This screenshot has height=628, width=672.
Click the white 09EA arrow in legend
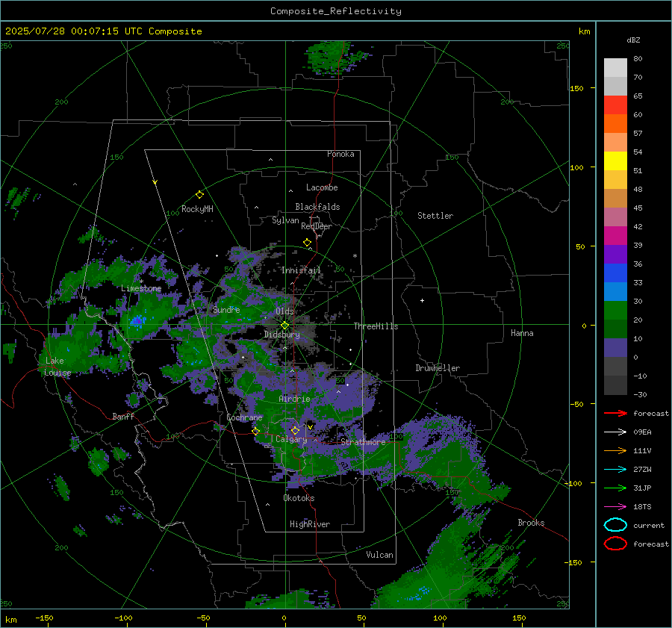pyautogui.click(x=615, y=432)
